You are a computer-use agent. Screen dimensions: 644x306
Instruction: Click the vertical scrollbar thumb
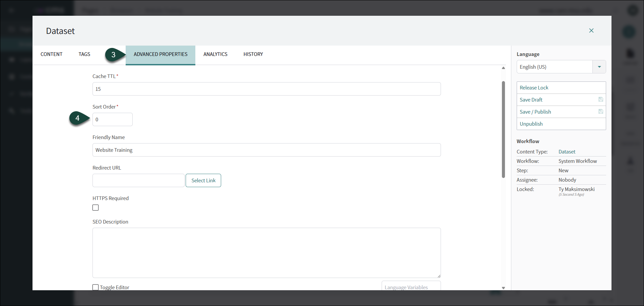[x=503, y=129]
